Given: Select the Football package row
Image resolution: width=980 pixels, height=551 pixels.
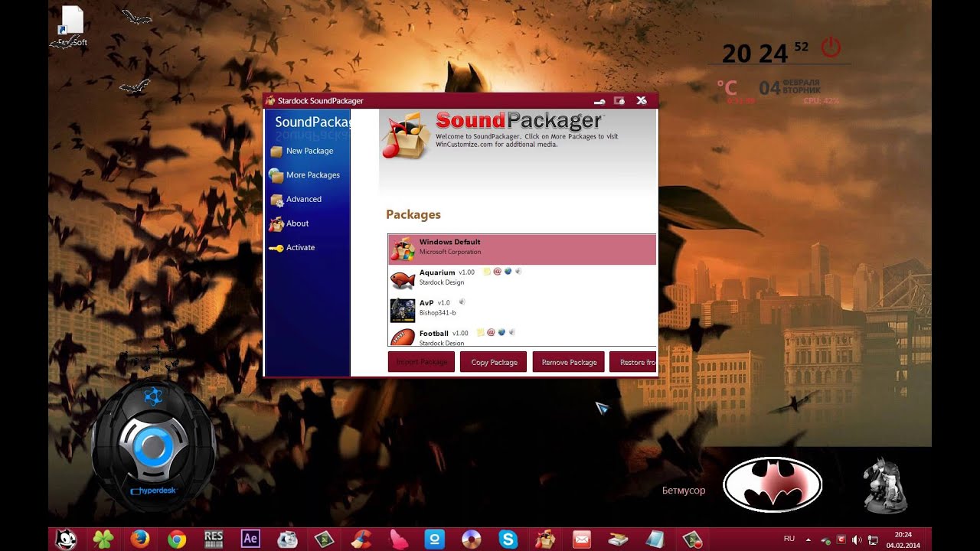Looking at the screenshot, I should 522,337.
